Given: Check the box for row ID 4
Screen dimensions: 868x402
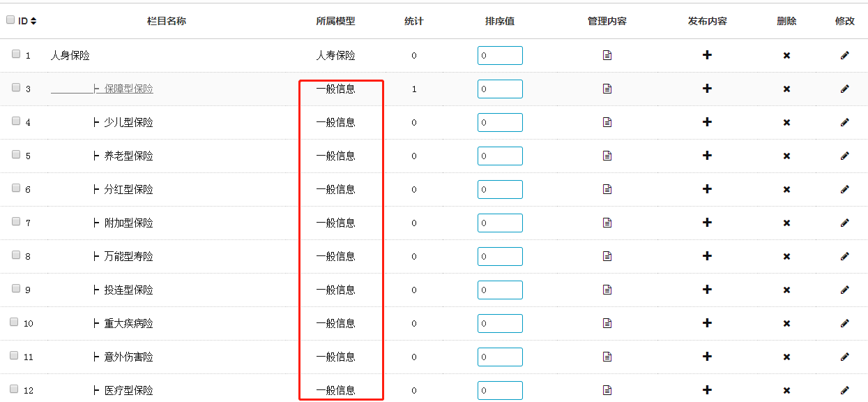Looking at the screenshot, I should tap(16, 121).
